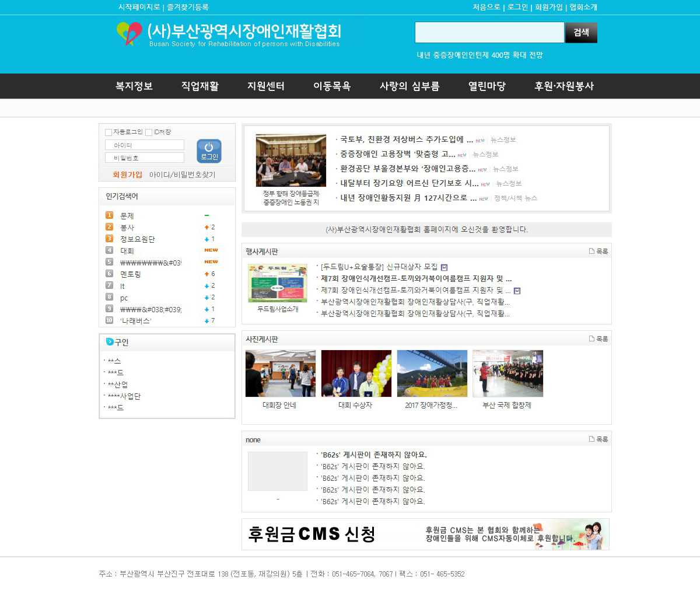This screenshot has width=700, height=604.
Task: Click the association heart logo
Action: click(x=129, y=33)
